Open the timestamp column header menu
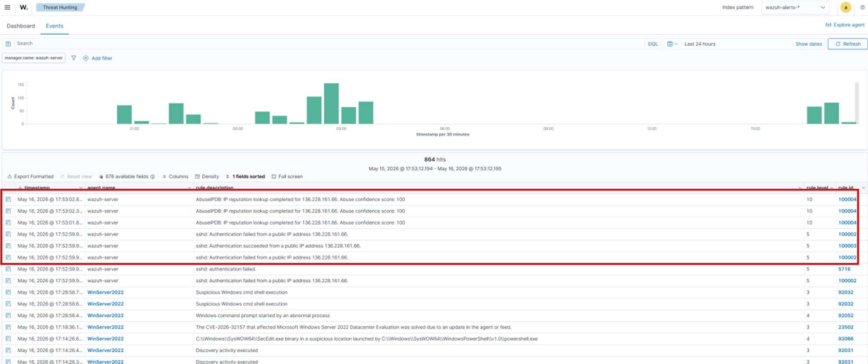Image resolution: width=868 pixels, height=364 pixels. [x=80, y=187]
